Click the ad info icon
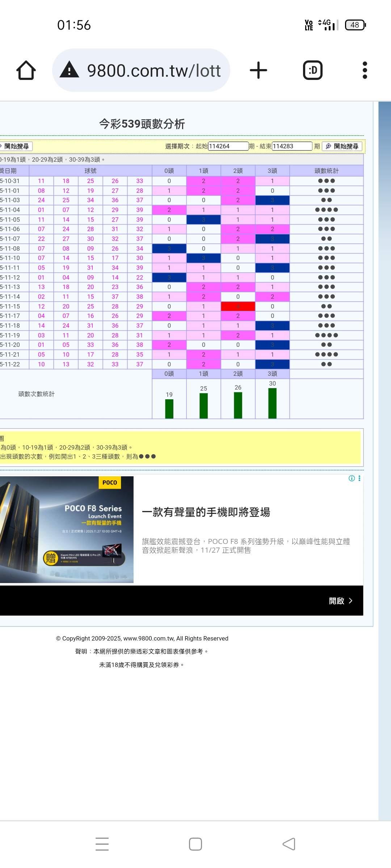This screenshot has height=868, width=391. [x=351, y=478]
